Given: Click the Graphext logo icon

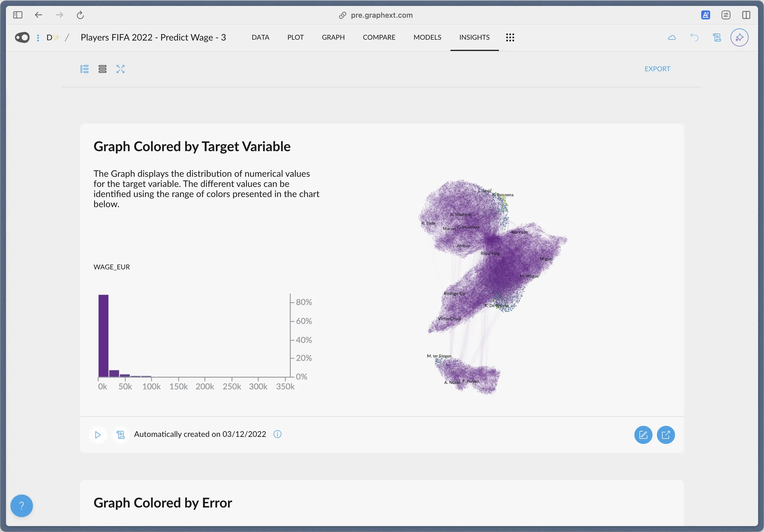Looking at the screenshot, I should 22,37.
